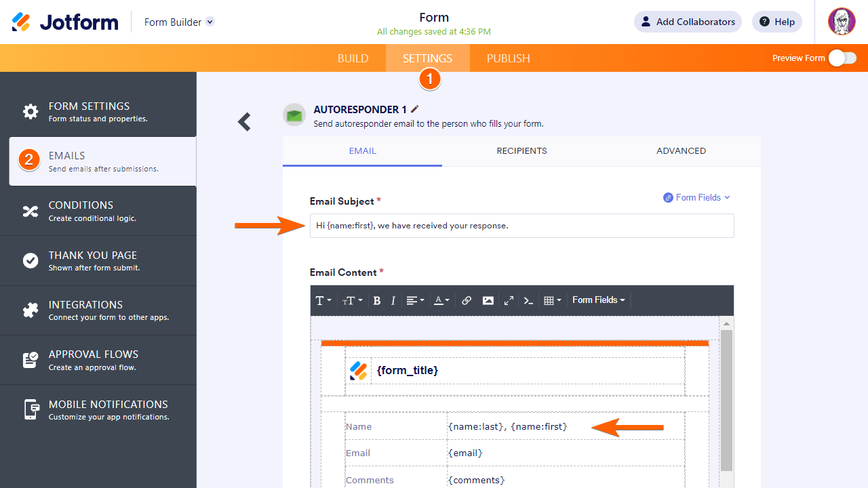Click the Italic formatting icon
868x488 pixels.
[393, 300]
